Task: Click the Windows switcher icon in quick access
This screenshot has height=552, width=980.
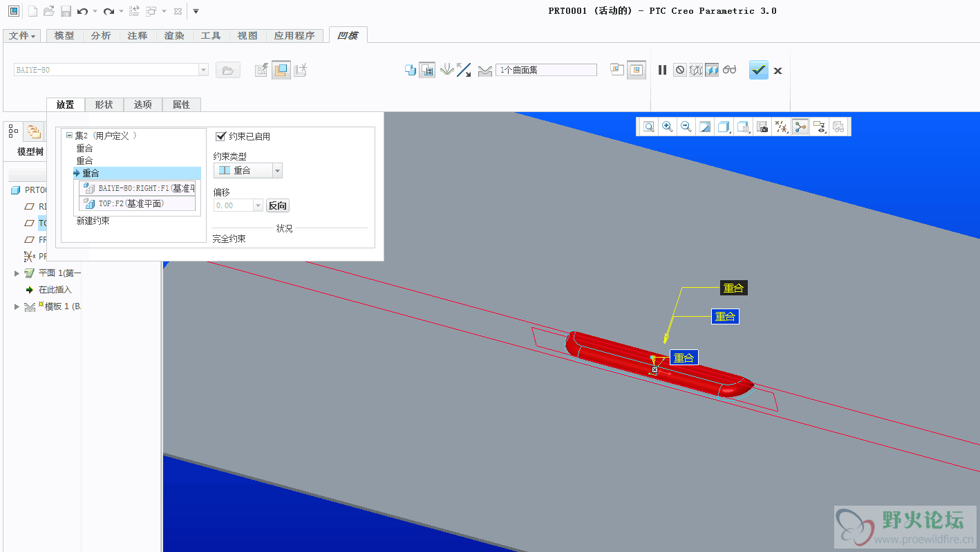Action: [151, 11]
